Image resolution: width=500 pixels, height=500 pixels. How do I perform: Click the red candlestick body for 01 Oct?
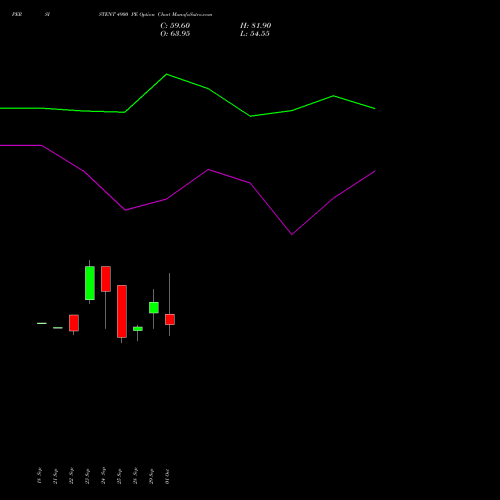tap(170, 319)
